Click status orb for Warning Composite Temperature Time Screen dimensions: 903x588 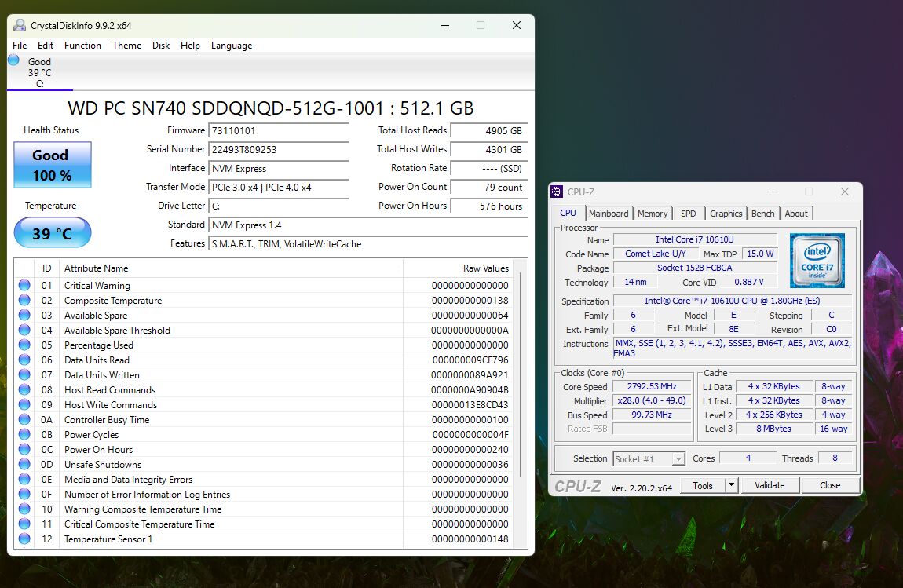[24, 509]
